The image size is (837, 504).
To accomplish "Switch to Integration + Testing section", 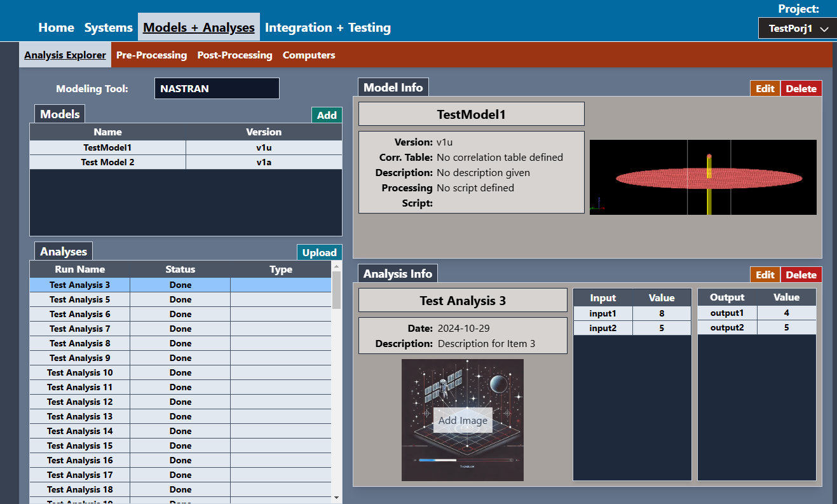I will pos(327,28).
